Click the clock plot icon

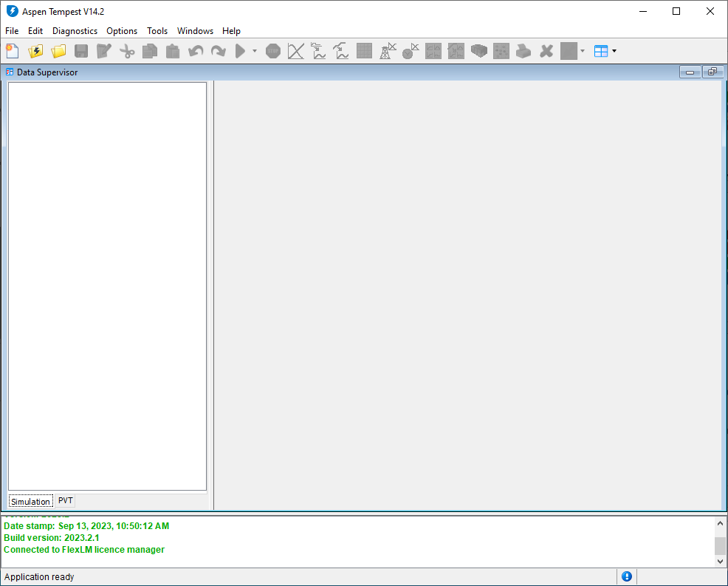(x=411, y=51)
